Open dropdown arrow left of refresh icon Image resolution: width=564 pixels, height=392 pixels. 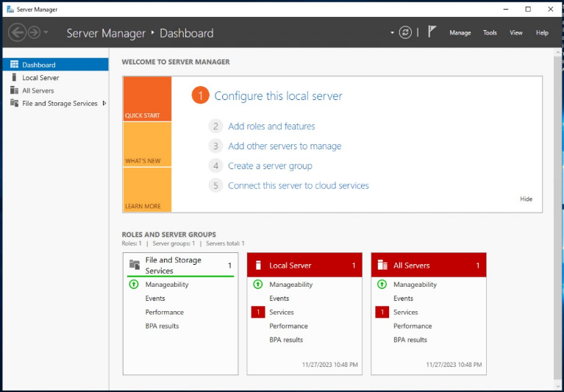(x=392, y=33)
